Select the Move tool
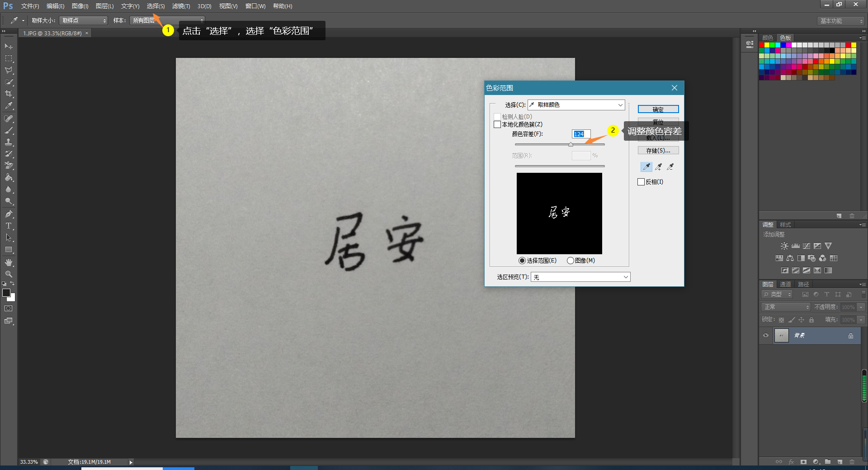This screenshot has height=470, width=868. 9,47
